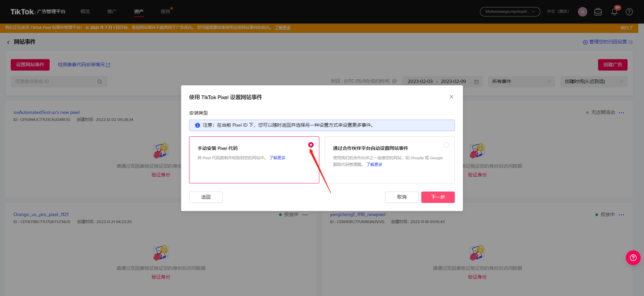Change language from 中文 (简体)
Screen dimensions: 644x296
click(x=558, y=11)
